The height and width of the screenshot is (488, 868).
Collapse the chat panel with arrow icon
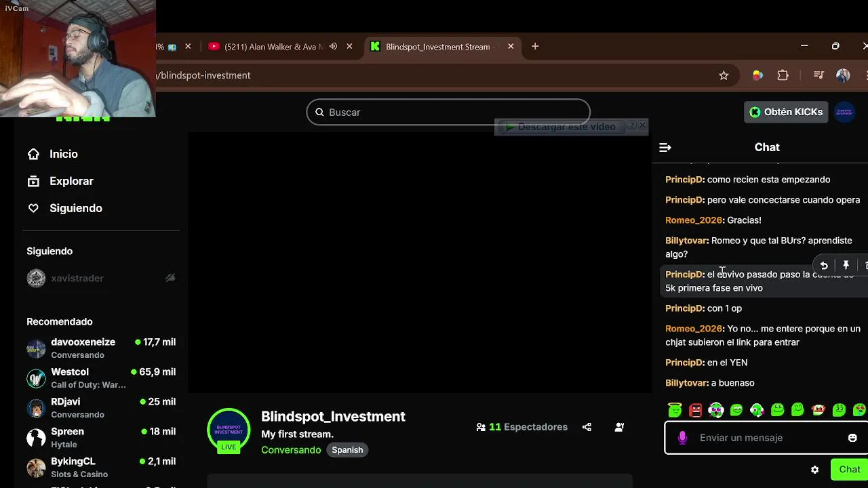(x=665, y=147)
